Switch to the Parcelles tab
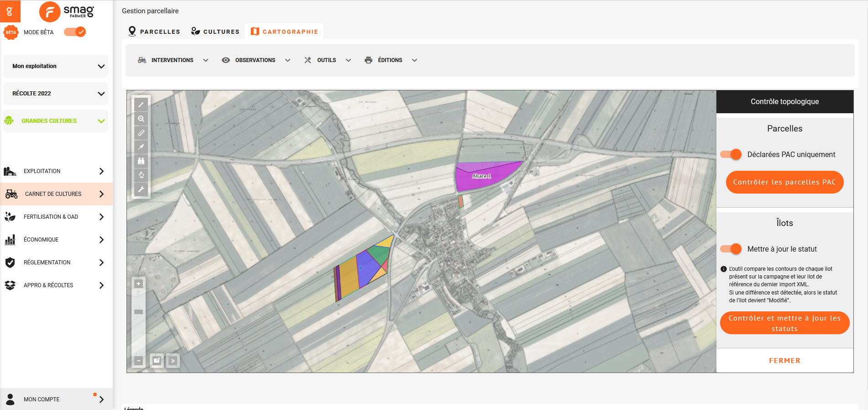 (154, 32)
